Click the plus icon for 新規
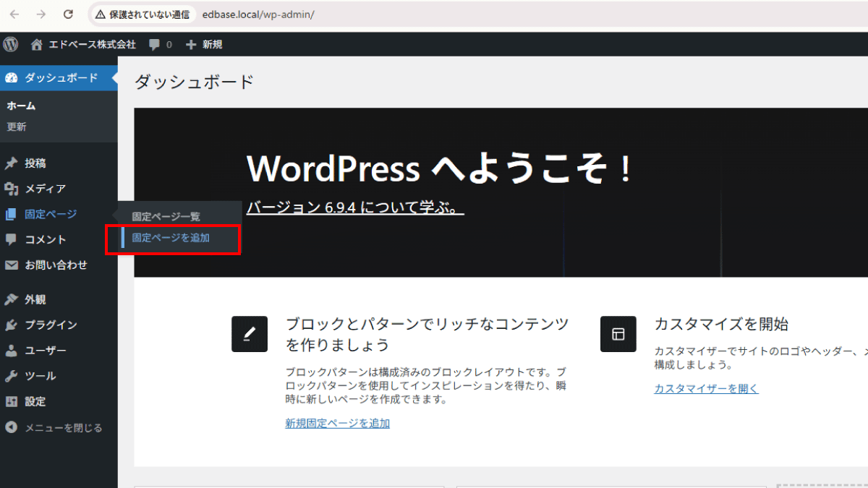The height and width of the screenshot is (488, 868). coord(191,45)
